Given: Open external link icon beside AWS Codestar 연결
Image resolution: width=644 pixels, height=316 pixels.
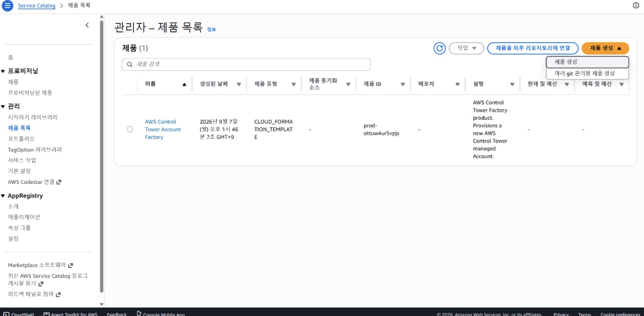Looking at the screenshot, I should pos(59,182).
